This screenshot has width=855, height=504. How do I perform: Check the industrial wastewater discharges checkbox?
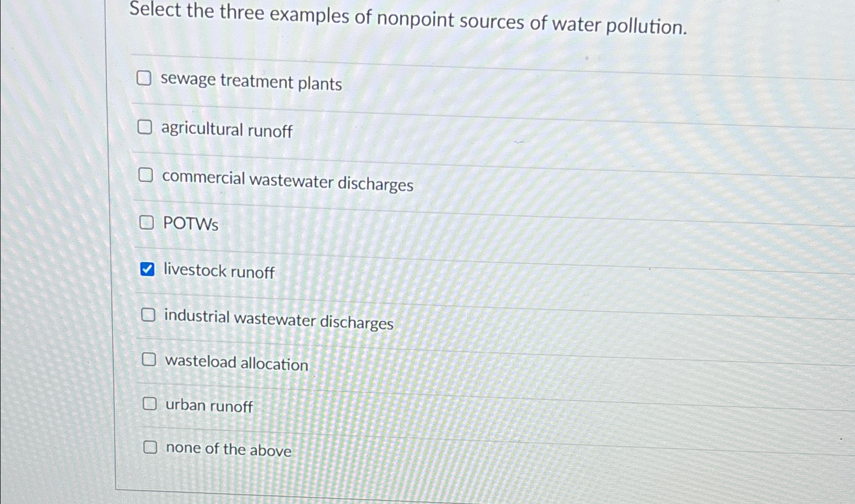click(149, 315)
